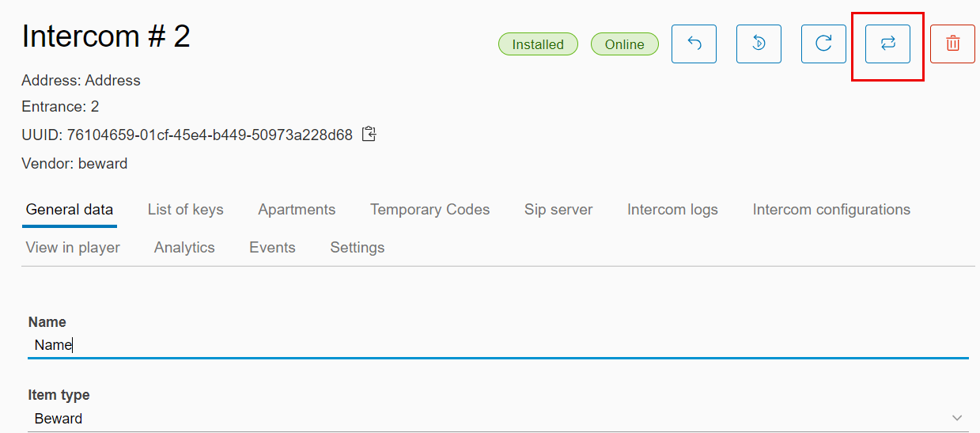Go to the Settings tab
Image resolution: width=980 pixels, height=433 pixels.
(x=357, y=248)
